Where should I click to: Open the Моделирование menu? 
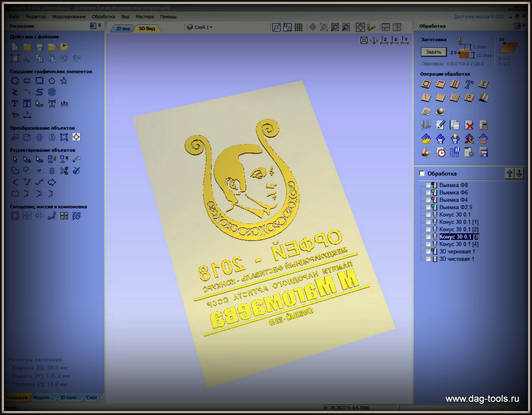(x=69, y=17)
